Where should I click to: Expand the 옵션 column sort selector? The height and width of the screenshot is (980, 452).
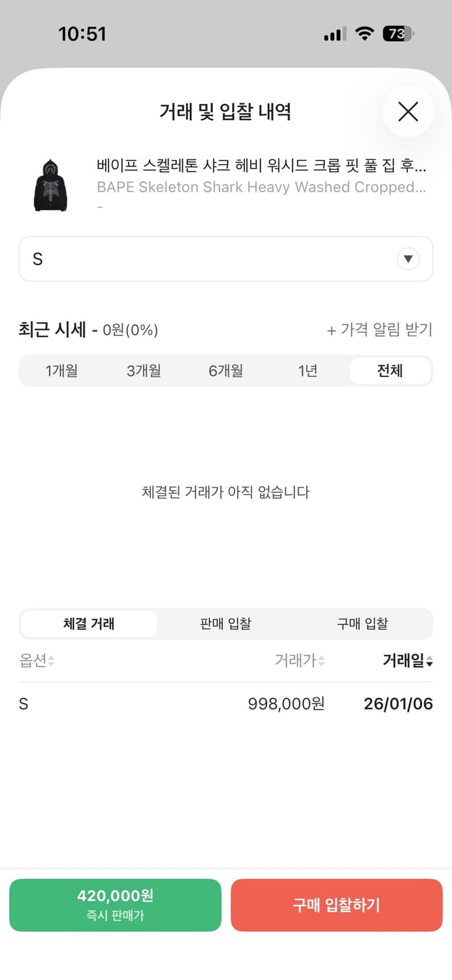[x=49, y=661]
